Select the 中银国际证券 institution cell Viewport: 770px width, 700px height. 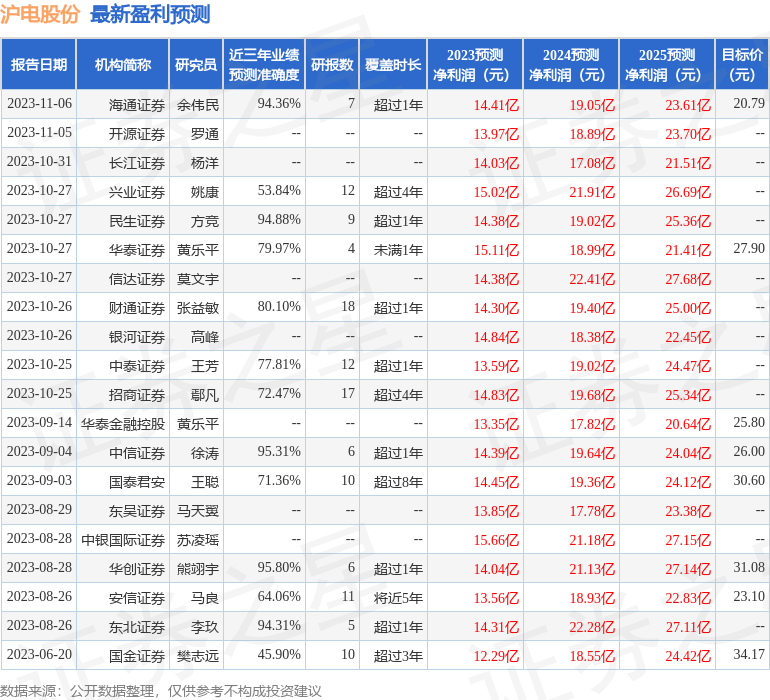coord(123,539)
